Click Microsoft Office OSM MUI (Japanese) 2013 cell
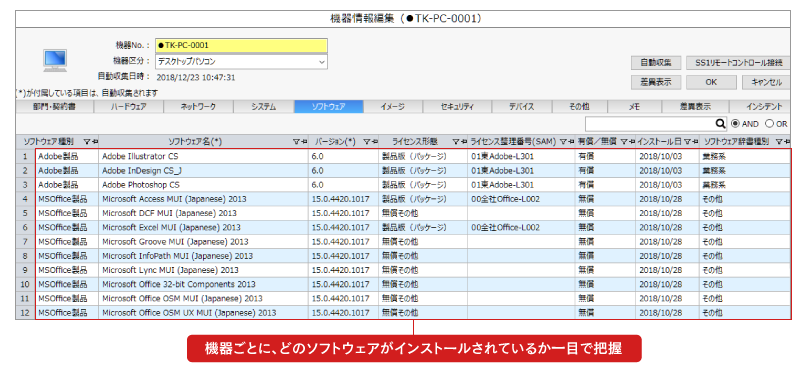The width and height of the screenshot is (810, 377). pyautogui.click(x=204, y=299)
